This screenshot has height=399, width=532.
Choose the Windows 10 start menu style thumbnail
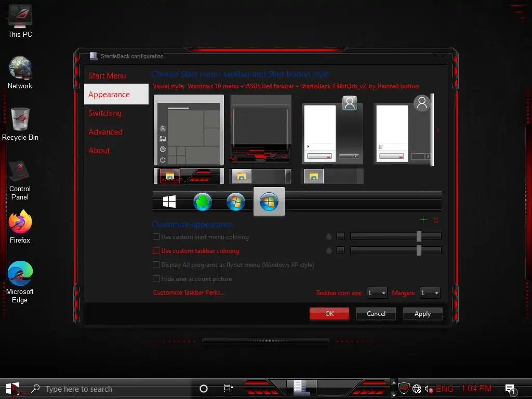point(189,129)
